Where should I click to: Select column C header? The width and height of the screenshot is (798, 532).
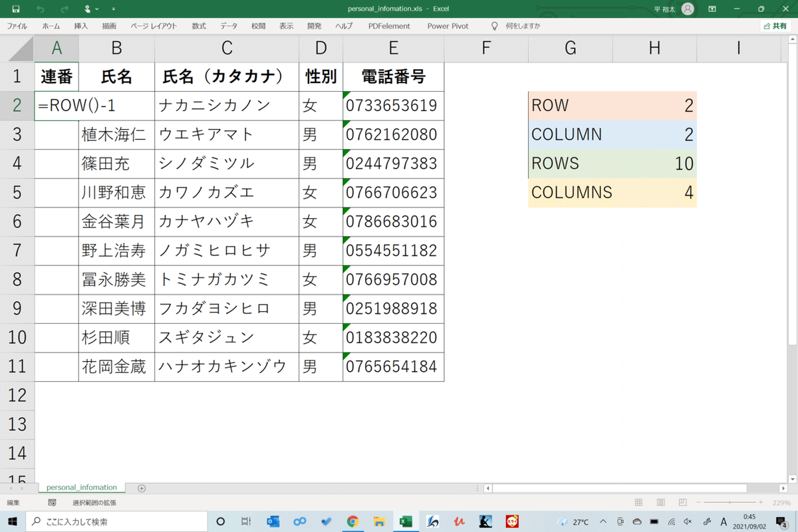(x=227, y=48)
